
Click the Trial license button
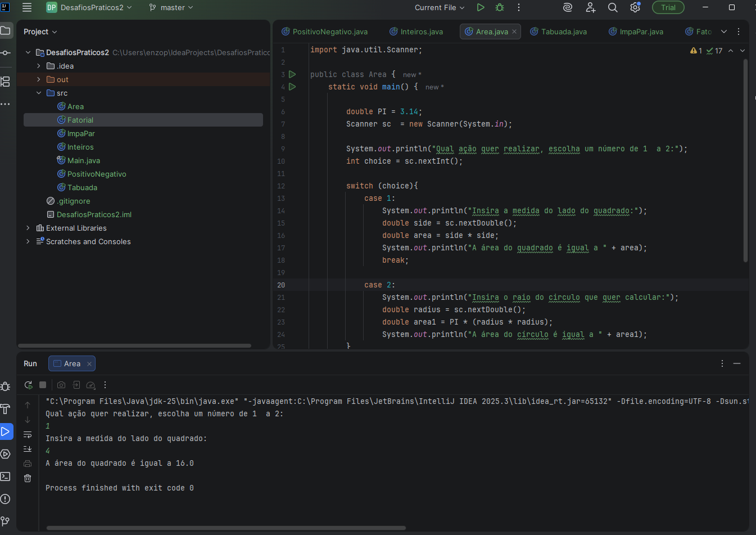(668, 7)
